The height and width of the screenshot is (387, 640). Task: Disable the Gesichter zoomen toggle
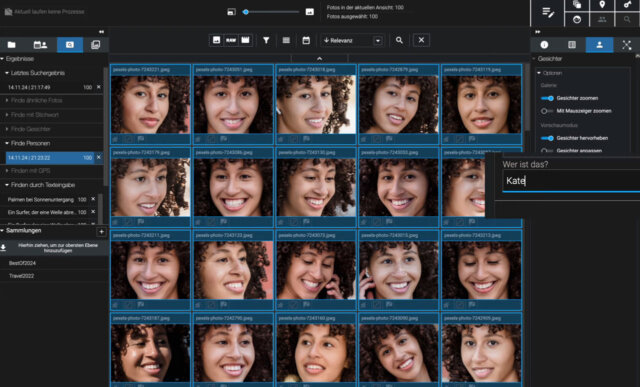(547, 98)
